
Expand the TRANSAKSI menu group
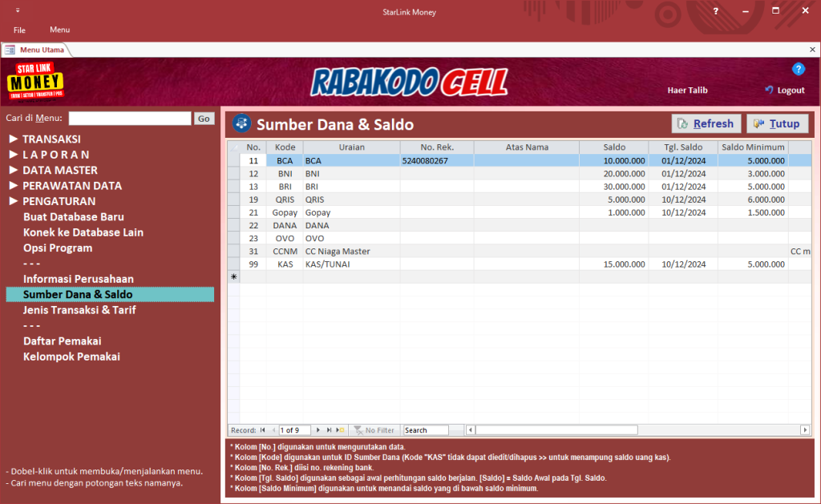click(14, 139)
